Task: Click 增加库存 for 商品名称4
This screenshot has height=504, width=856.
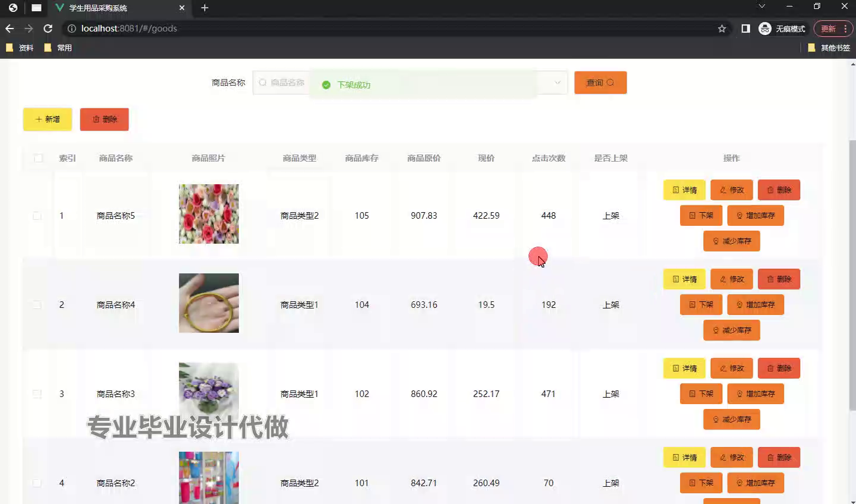Action: [756, 305]
